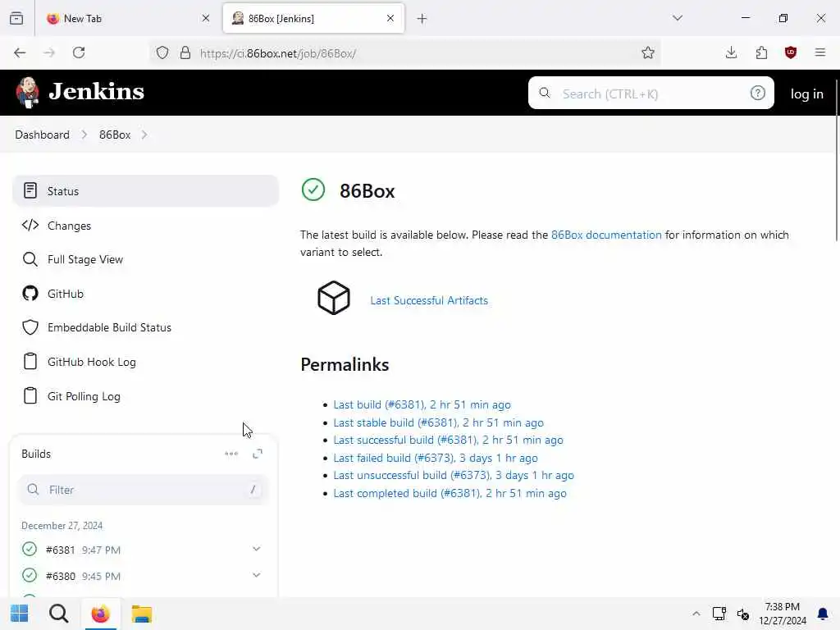
Task: Click the green success icon beside 86Box heading
Action: pyautogui.click(x=313, y=189)
